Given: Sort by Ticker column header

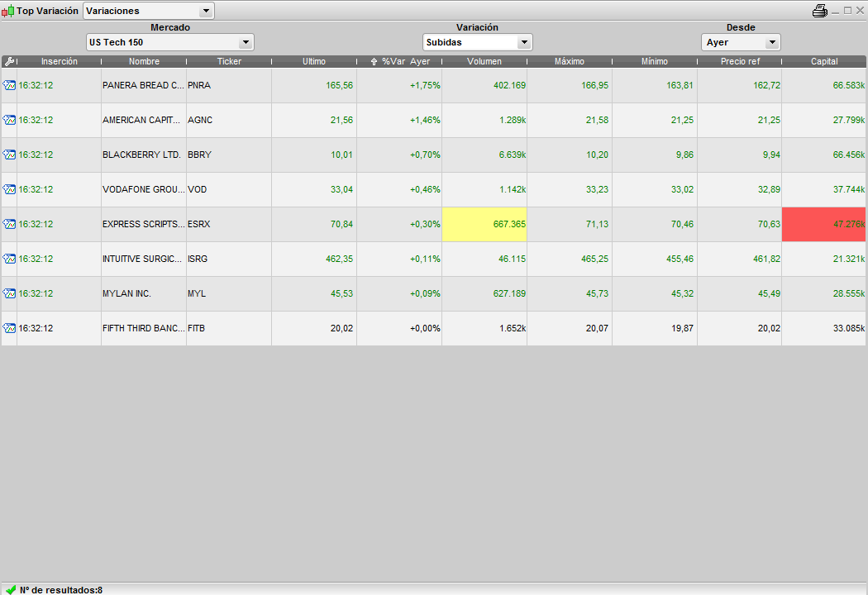Looking at the screenshot, I should (229, 61).
